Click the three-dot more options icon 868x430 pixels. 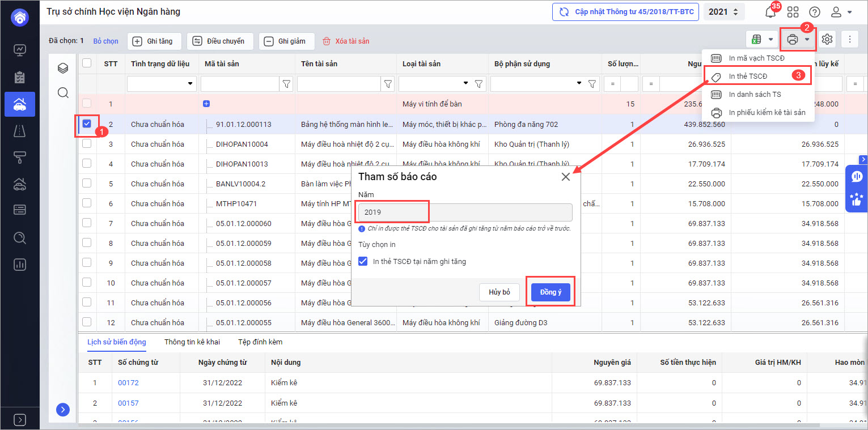coord(849,40)
